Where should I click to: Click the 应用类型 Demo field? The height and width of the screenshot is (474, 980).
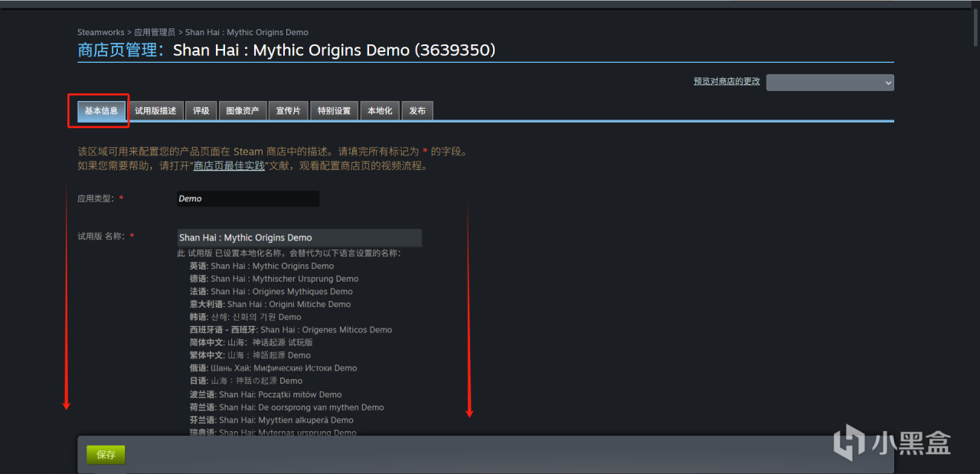248,198
